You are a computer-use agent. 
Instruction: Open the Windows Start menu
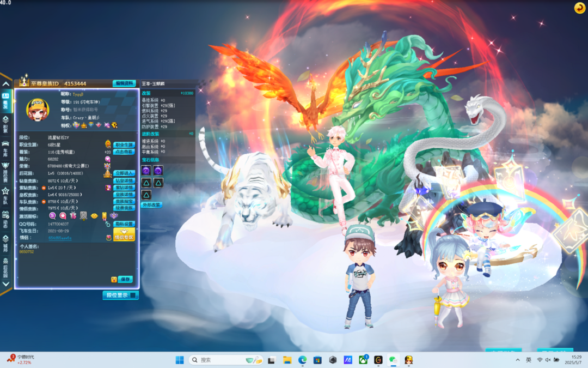pos(180,360)
